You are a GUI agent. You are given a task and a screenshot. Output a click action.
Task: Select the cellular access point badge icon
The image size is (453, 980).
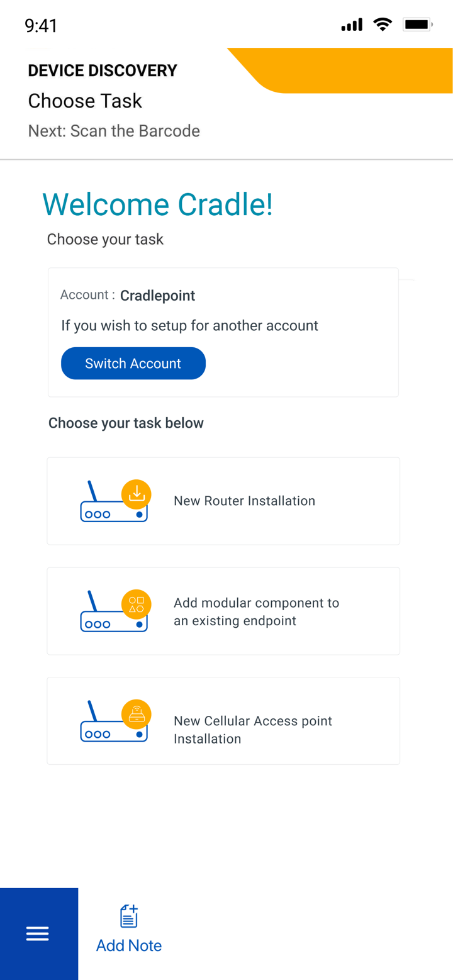136,714
